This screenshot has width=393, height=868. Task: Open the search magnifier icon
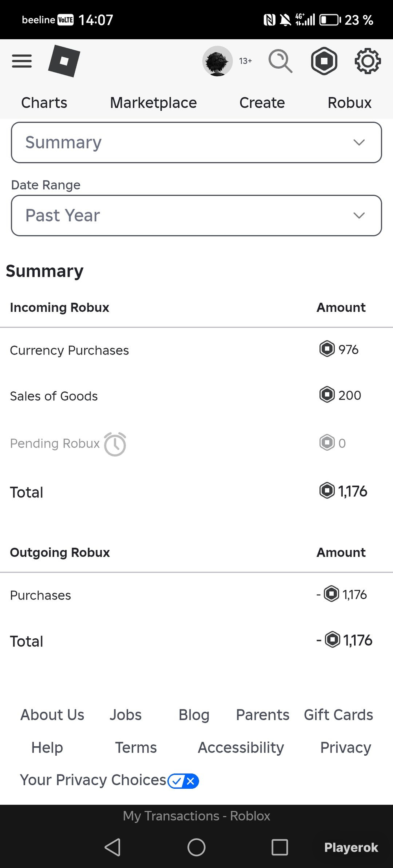tap(280, 61)
